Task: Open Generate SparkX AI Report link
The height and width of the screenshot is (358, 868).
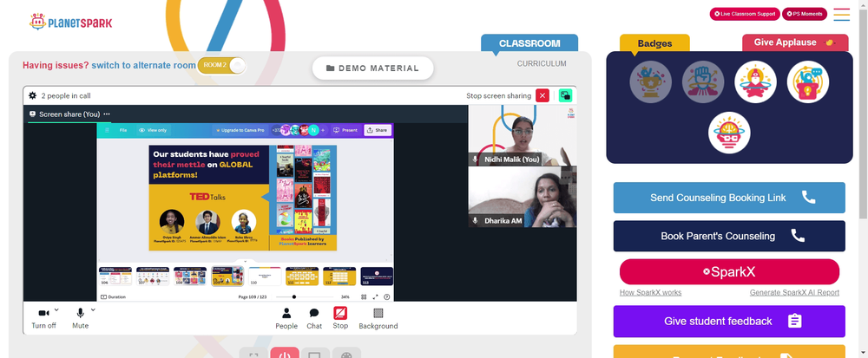Action: pyautogui.click(x=794, y=293)
